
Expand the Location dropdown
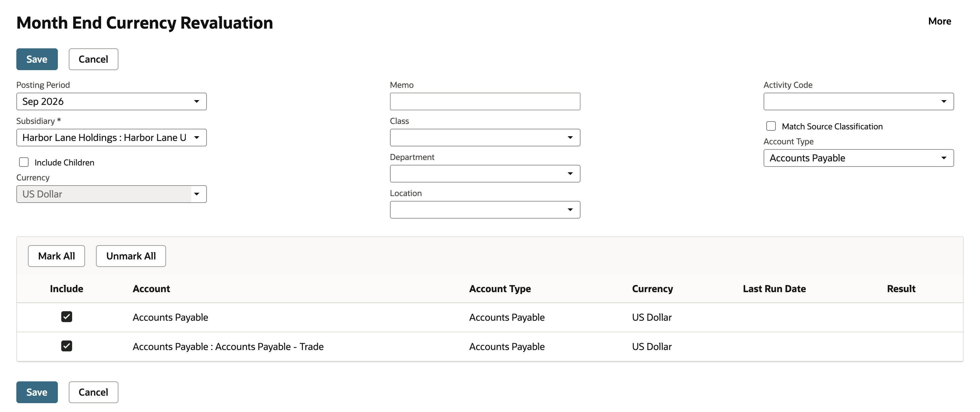click(485, 210)
